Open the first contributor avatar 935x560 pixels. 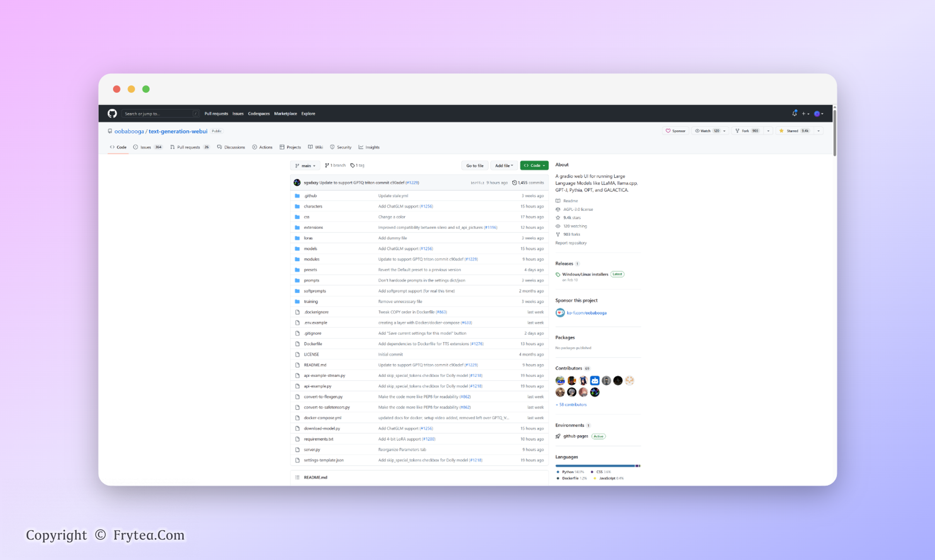coord(560,381)
